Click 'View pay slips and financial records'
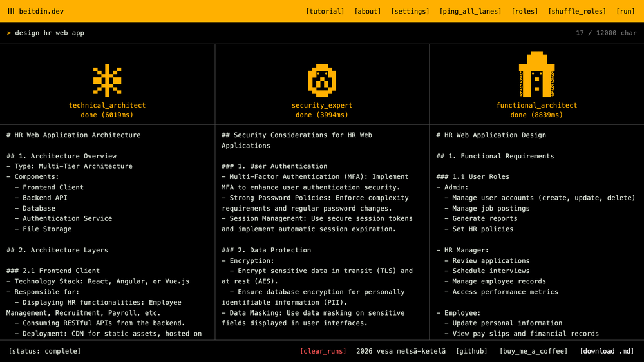 526,334
